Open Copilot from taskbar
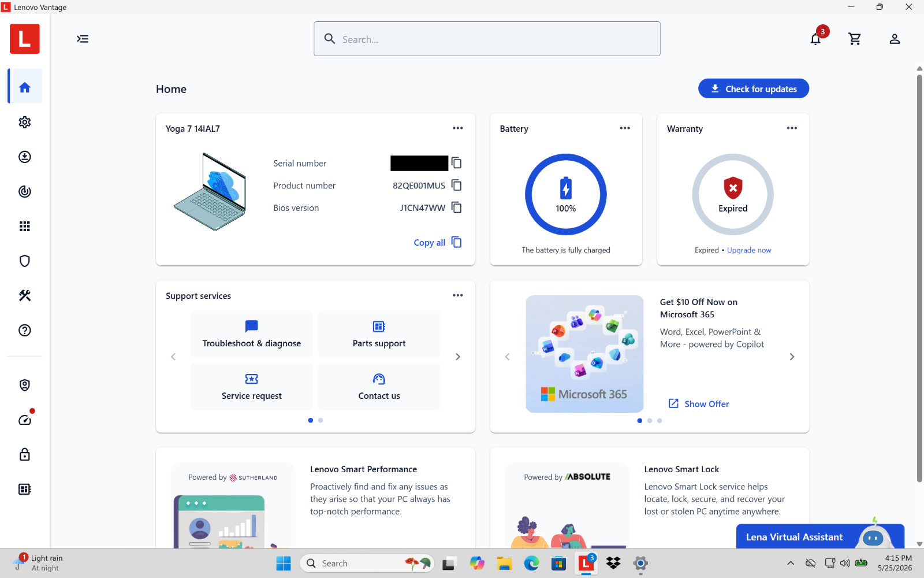This screenshot has width=924, height=578. pos(477,563)
